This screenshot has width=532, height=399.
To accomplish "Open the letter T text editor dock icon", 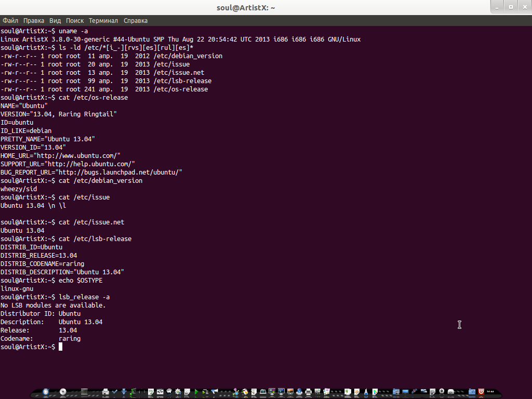I will click(x=254, y=392).
